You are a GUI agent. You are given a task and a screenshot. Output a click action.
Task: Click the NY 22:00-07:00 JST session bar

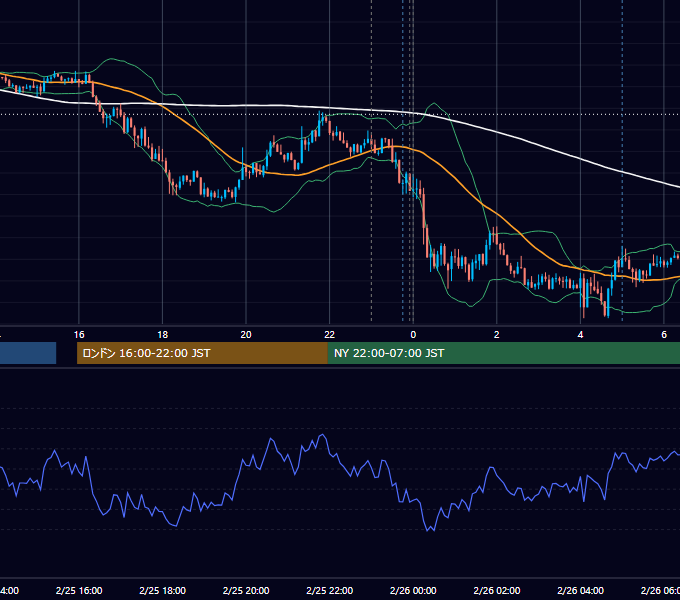(x=503, y=353)
